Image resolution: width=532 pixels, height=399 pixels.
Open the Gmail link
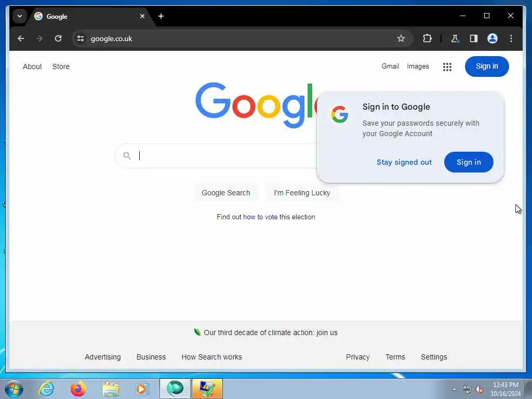[390, 66]
